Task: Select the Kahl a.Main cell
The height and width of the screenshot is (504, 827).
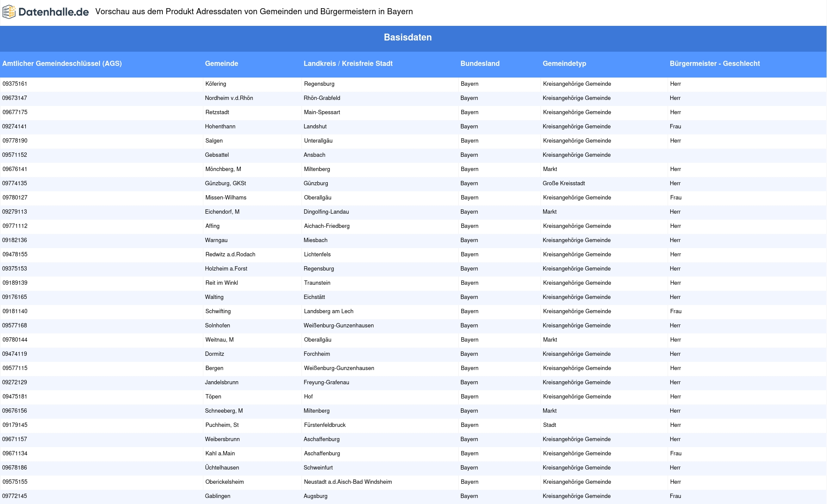Action: click(x=220, y=454)
